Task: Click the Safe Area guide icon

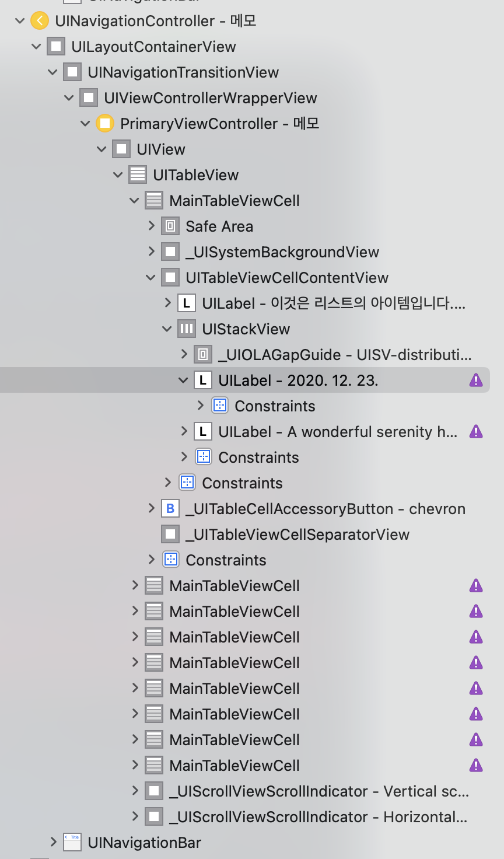Action: point(170,226)
